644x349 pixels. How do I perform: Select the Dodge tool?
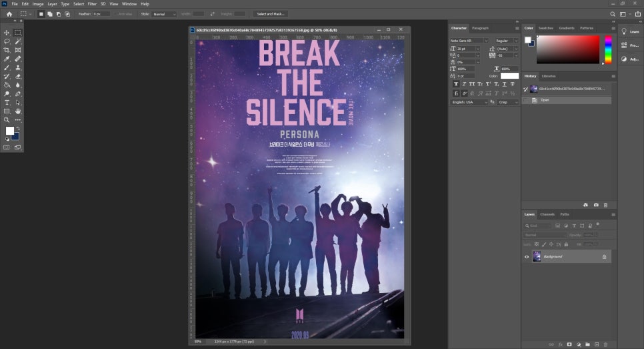point(7,93)
